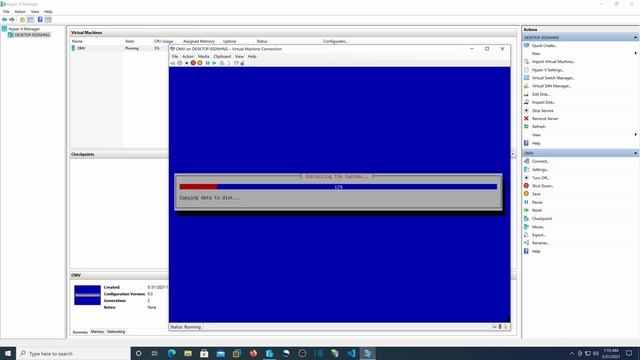The height and width of the screenshot is (360, 640).
Task: Click Edit Disk in Actions pane
Action: [x=540, y=94]
